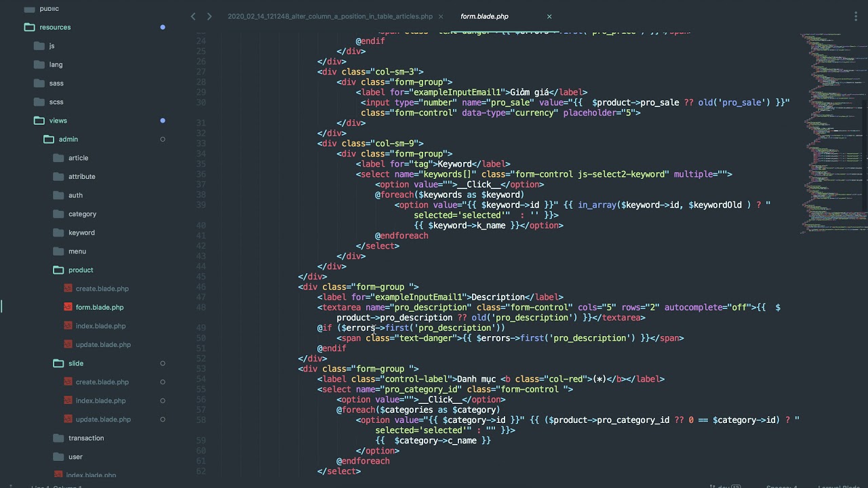
Task: Go to next tab with right arrow
Action: pyautogui.click(x=209, y=16)
